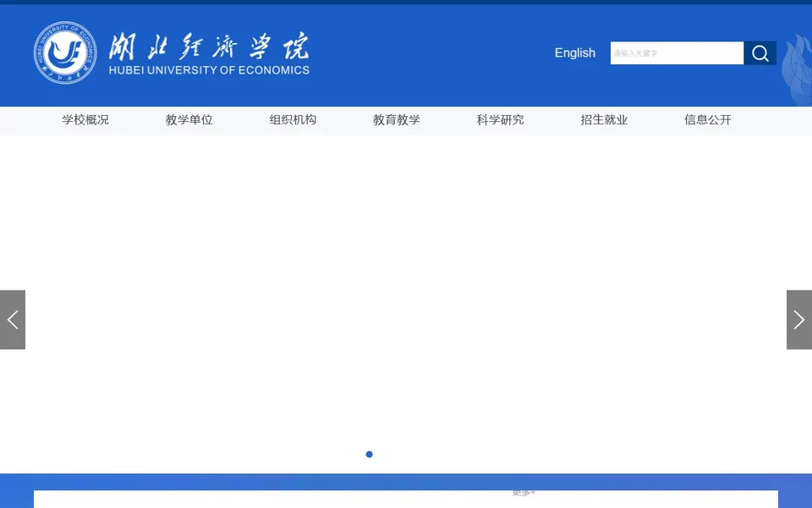Click the search magnifier button
This screenshot has height=508, width=812.
coord(760,52)
